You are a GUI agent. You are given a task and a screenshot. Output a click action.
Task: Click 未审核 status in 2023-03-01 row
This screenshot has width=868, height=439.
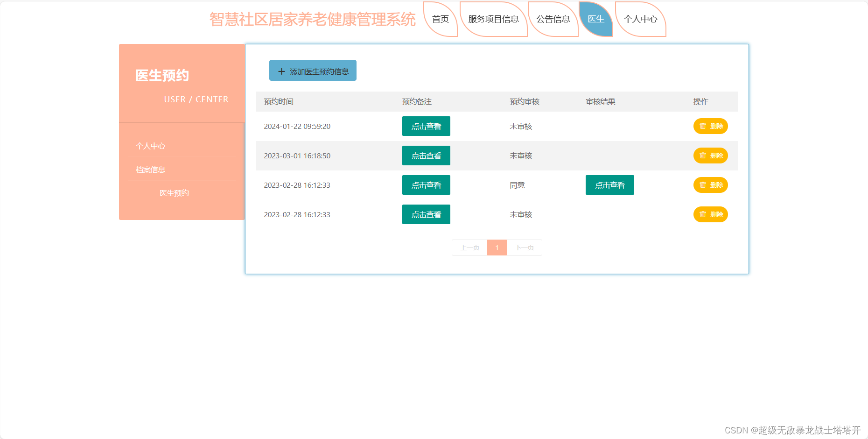[521, 156]
